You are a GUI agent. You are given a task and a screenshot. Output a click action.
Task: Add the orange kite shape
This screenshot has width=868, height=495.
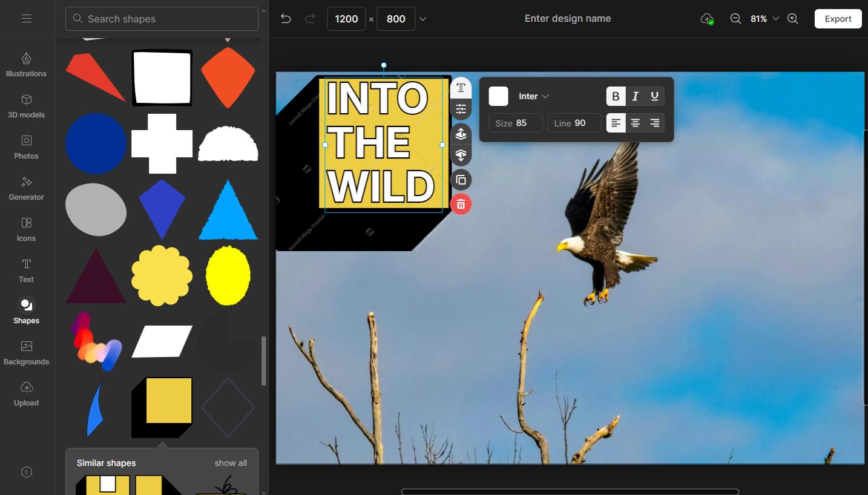pos(228,77)
